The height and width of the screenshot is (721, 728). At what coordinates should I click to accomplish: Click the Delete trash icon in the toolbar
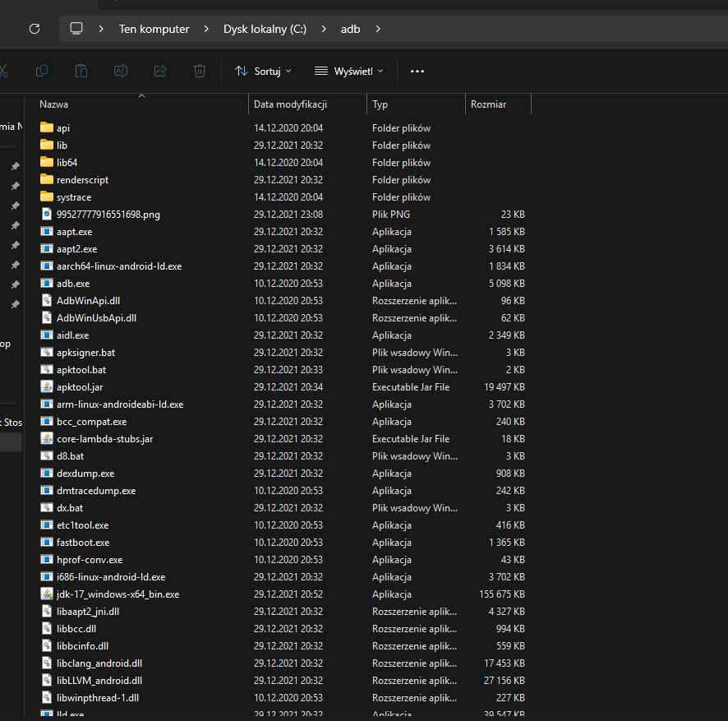200,72
